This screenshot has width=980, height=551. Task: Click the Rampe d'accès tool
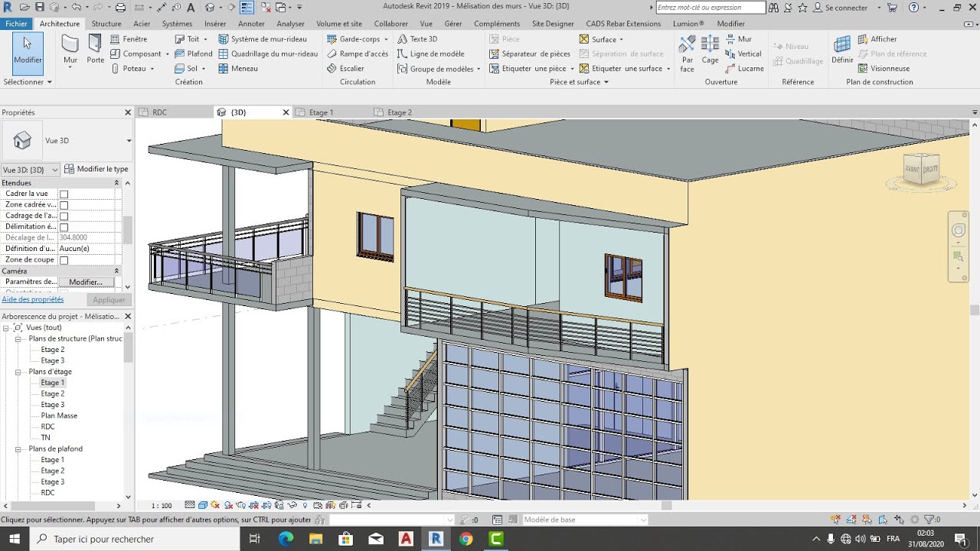[358, 54]
